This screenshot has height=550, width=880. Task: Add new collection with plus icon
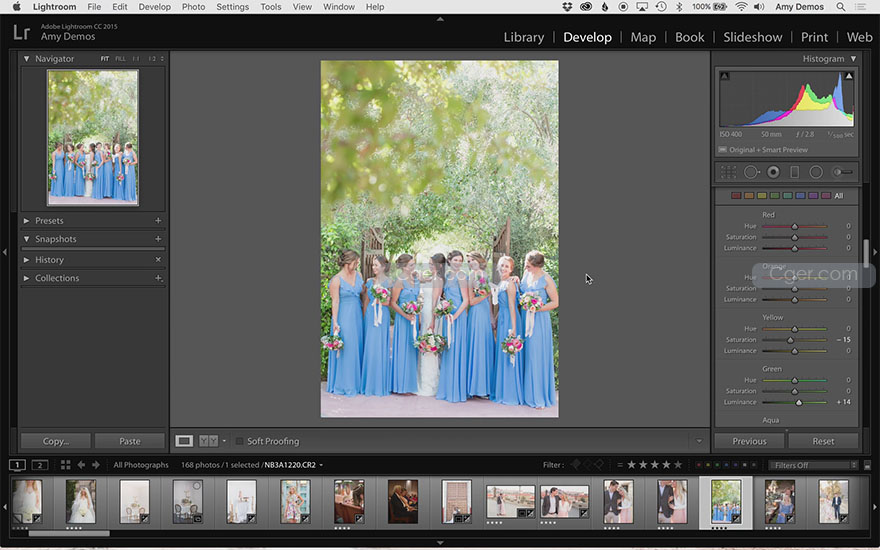pos(158,278)
